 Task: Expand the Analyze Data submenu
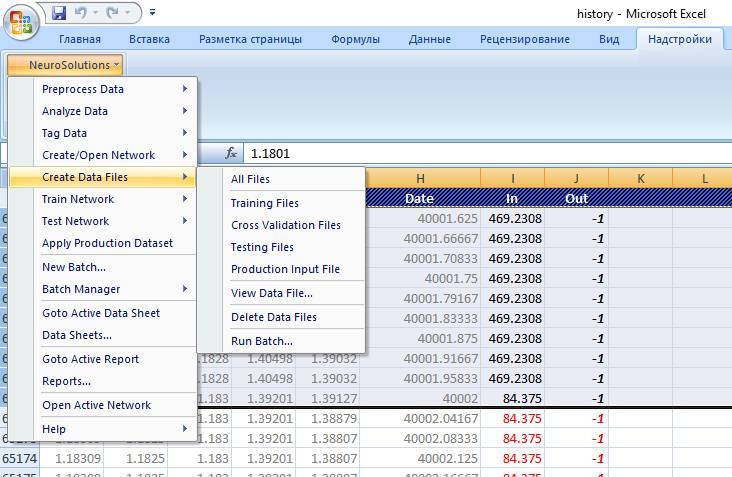102,111
